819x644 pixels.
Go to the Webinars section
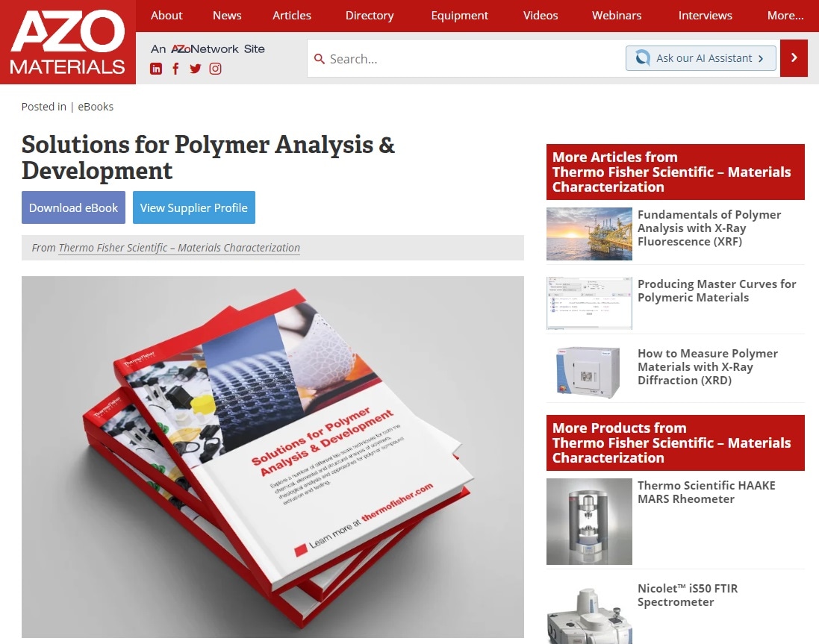pyautogui.click(x=617, y=16)
